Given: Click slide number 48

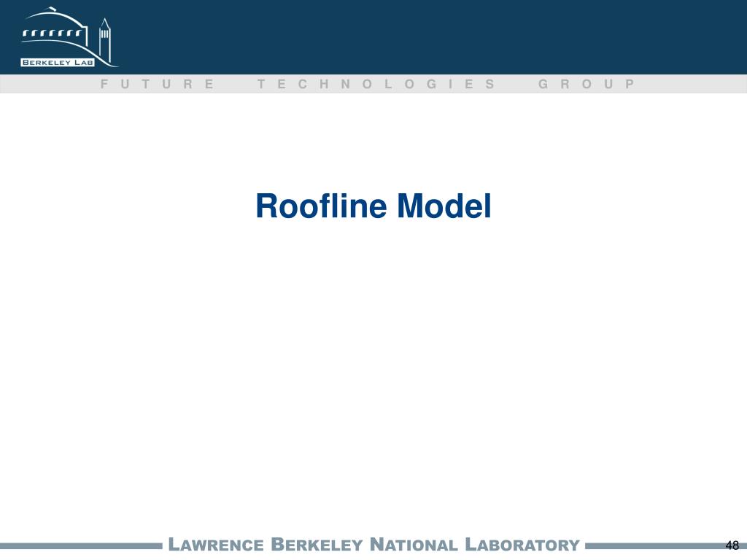Looking at the screenshot, I should [x=732, y=545].
